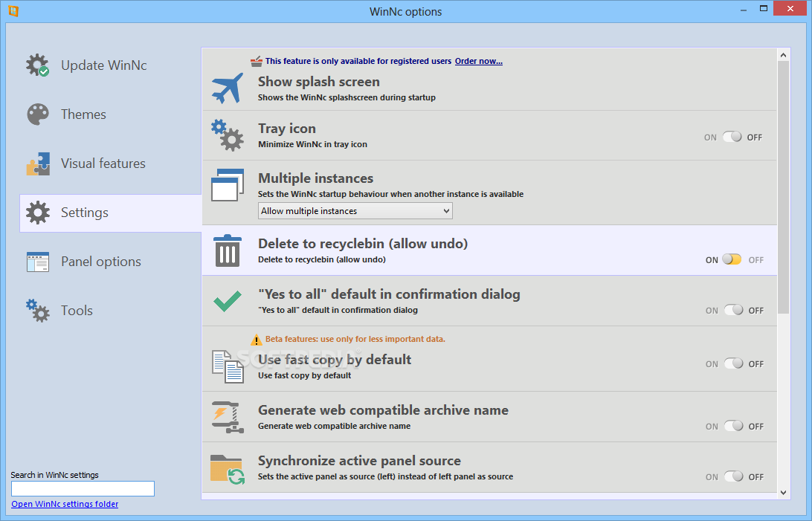Click the Settings gear icon in sidebar
The height and width of the screenshot is (521, 812).
(38, 213)
